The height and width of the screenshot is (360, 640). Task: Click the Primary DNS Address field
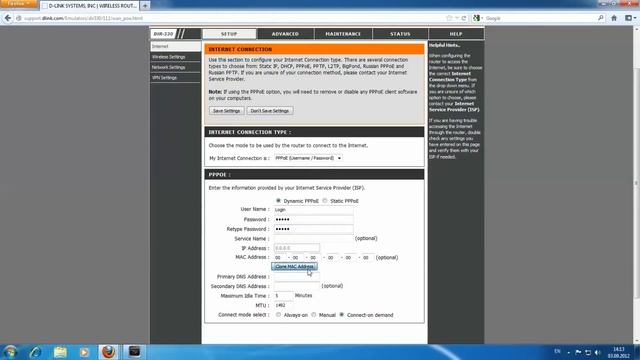pyautogui.click(x=297, y=277)
